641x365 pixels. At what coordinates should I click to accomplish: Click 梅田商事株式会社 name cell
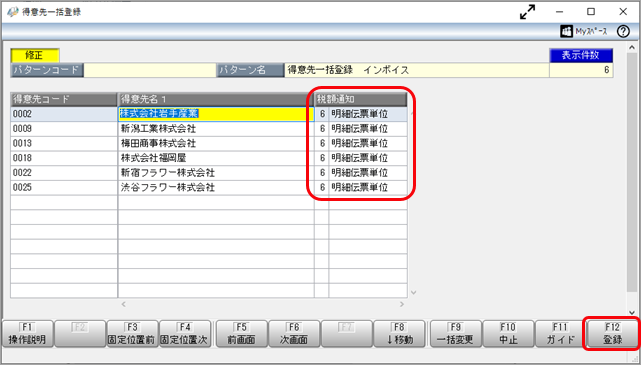[x=216, y=143]
